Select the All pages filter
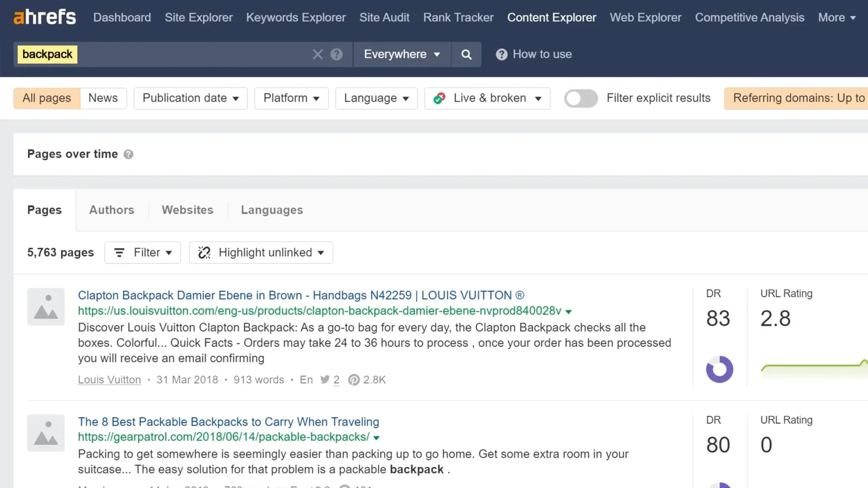The height and width of the screenshot is (488, 868). point(47,98)
